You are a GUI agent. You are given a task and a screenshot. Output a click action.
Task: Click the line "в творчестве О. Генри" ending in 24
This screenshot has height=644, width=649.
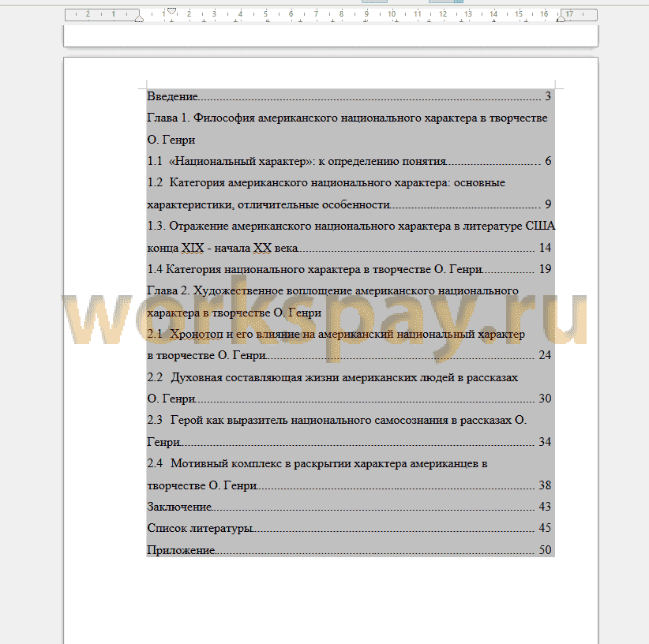pyautogui.click(x=349, y=355)
